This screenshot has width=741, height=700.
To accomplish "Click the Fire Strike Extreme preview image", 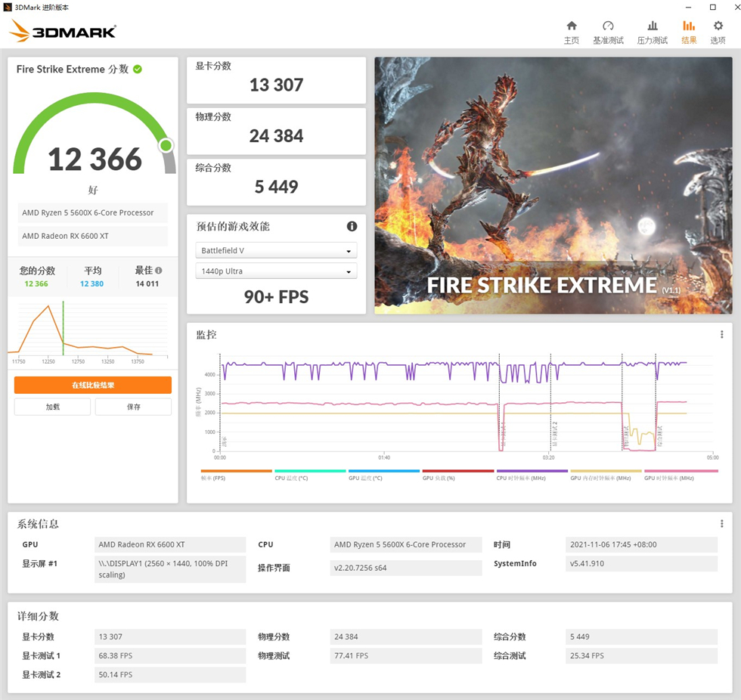I will [553, 185].
